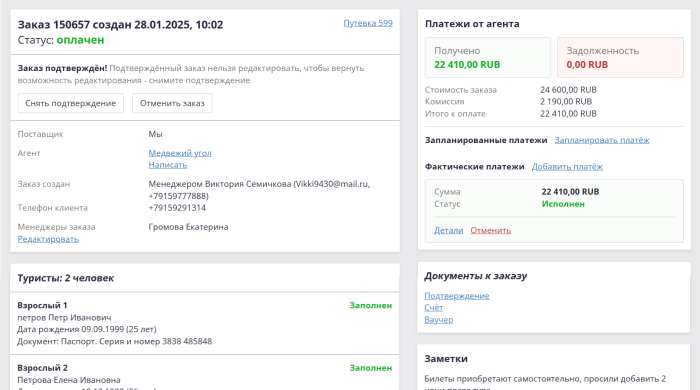This screenshot has width=700, height=390.
Task: Open the Путевка 599 link
Action: pyautogui.click(x=368, y=23)
